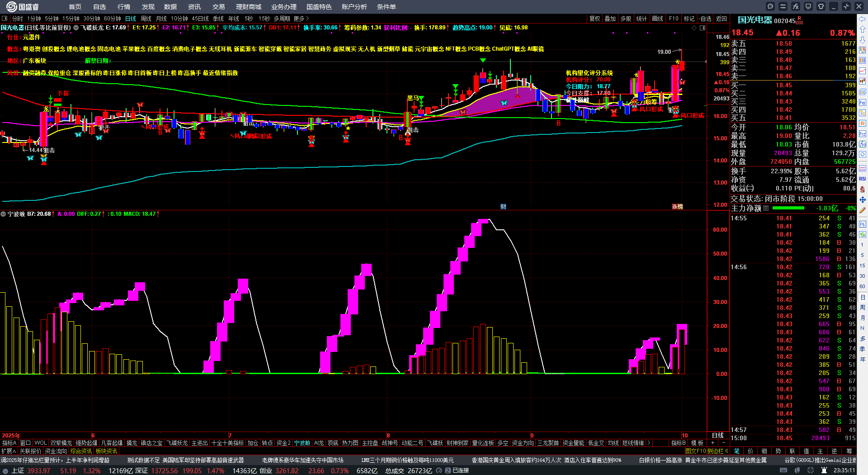This screenshot has width=868, height=475.
Task: Click the F10 button in chart toolbar
Action: 674,19
